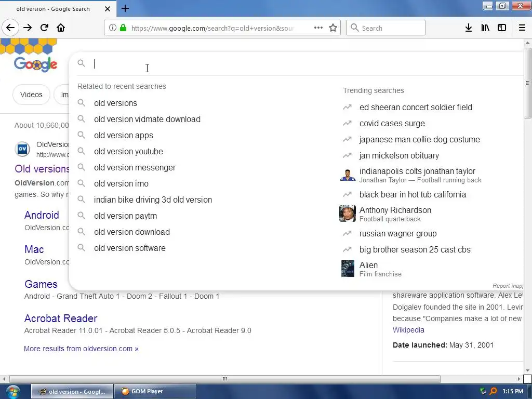
Task: Select trending 'russian wagner group'
Action: coord(398,233)
